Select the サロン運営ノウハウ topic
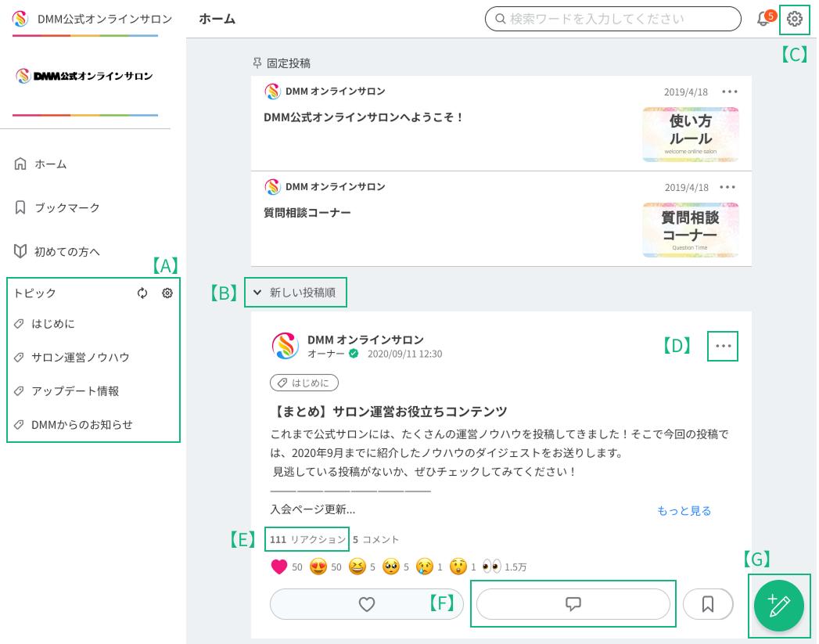Screen dimensions: 819x644 pos(81,358)
